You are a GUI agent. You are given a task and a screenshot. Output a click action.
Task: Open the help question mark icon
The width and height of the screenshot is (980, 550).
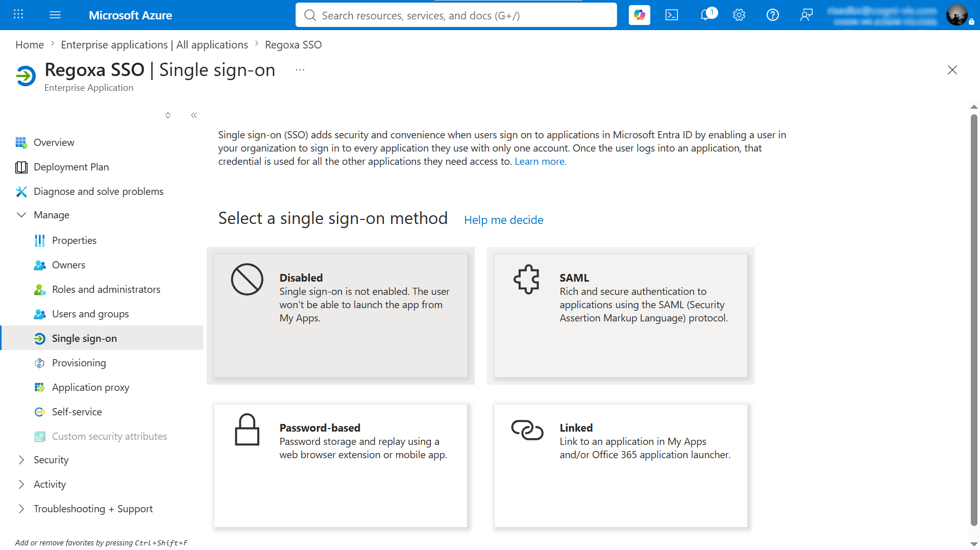coord(773,15)
